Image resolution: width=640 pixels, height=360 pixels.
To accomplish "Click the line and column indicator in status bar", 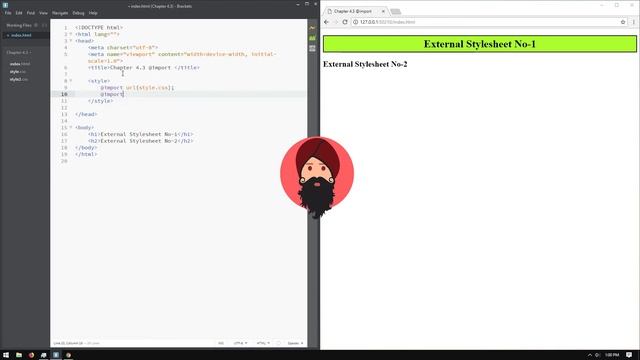I will click(76, 343).
